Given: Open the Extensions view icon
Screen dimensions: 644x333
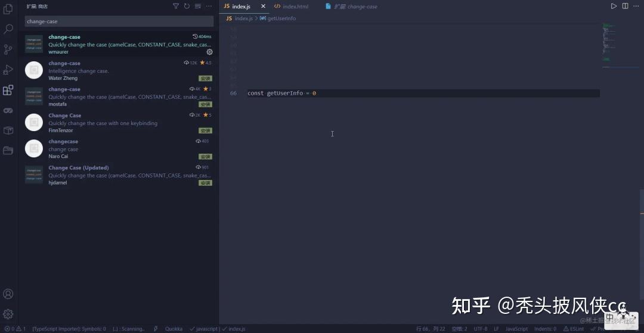Looking at the screenshot, I should [x=8, y=90].
